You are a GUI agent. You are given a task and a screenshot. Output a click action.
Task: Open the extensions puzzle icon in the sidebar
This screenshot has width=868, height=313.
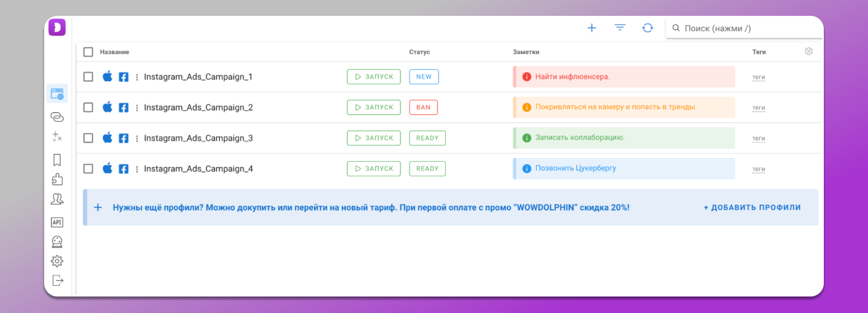tap(57, 179)
